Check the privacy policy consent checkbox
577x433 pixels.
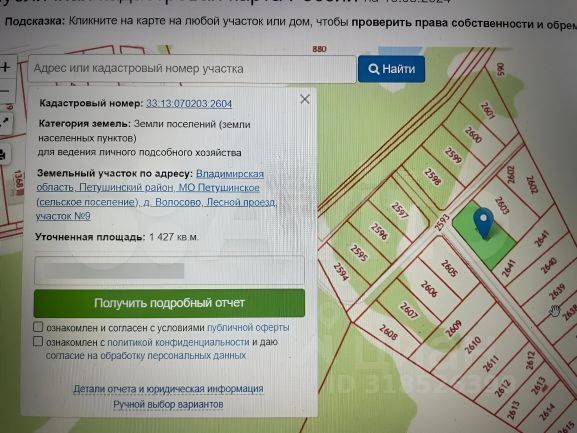[x=38, y=341]
